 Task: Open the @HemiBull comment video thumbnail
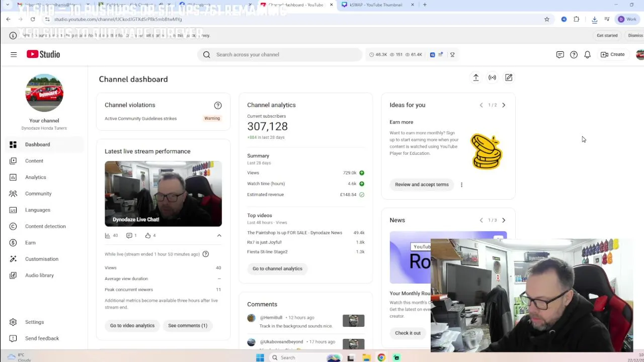tap(353, 321)
